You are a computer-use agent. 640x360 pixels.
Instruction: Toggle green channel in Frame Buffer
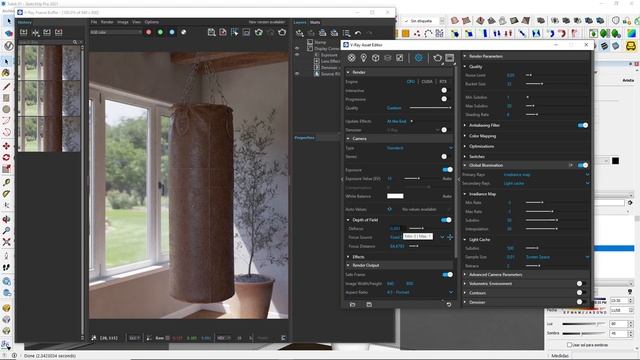[x=160, y=32]
